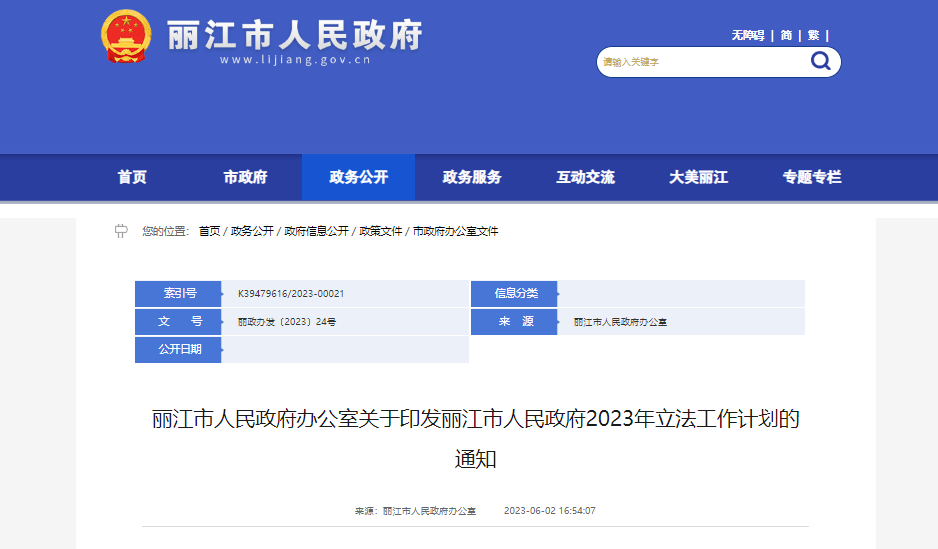Open the 市政府 navigation tab
The width and height of the screenshot is (938, 549).
(245, 177)
